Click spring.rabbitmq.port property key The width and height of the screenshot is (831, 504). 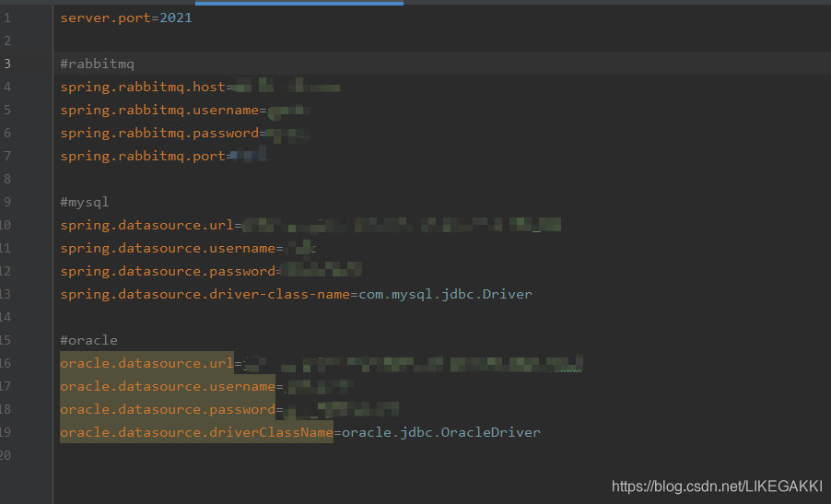pos(143,157)
